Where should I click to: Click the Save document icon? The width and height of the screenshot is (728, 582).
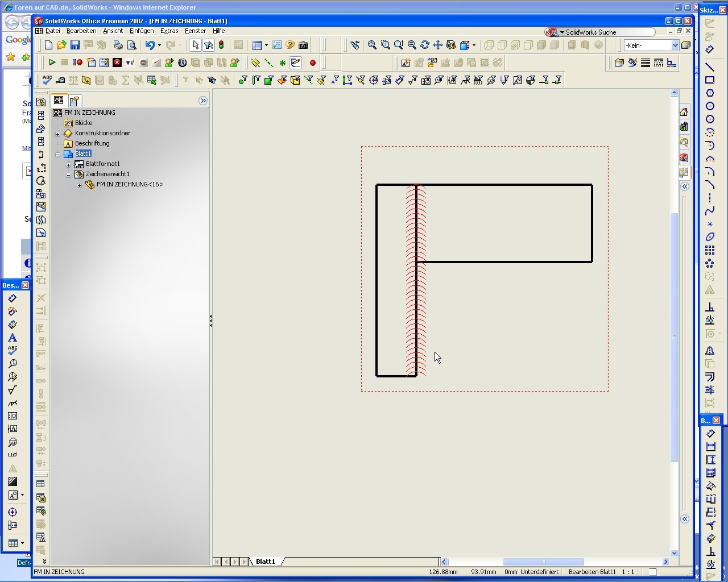point(75,45)
